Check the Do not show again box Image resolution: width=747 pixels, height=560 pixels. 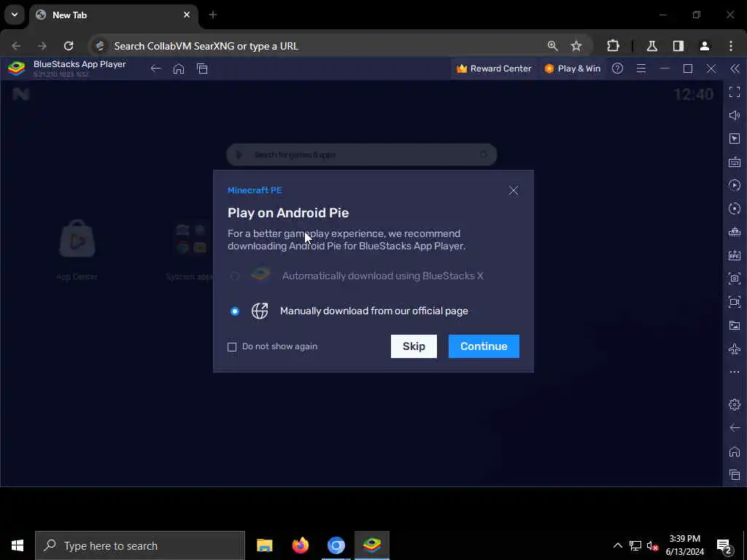click(232, 346)
